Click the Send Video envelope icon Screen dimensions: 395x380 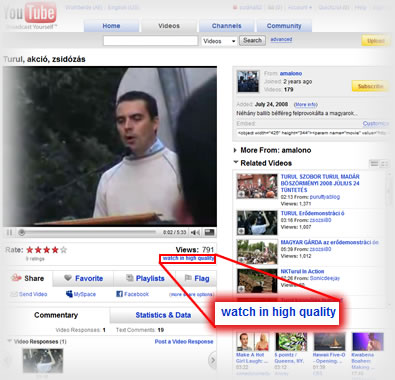click(x=14, y=294)
